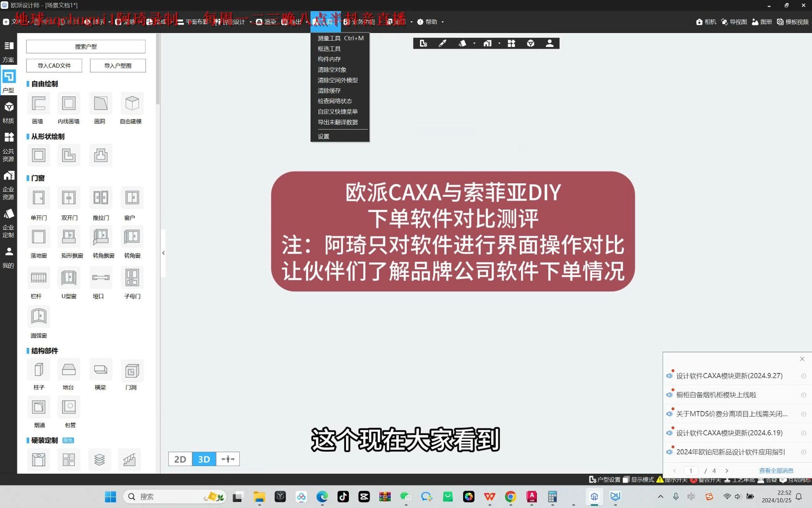Open message 橱柜自备烟机柜模块上线啦
This screenshot has width=812, height=508.
[x=737, y=395]
